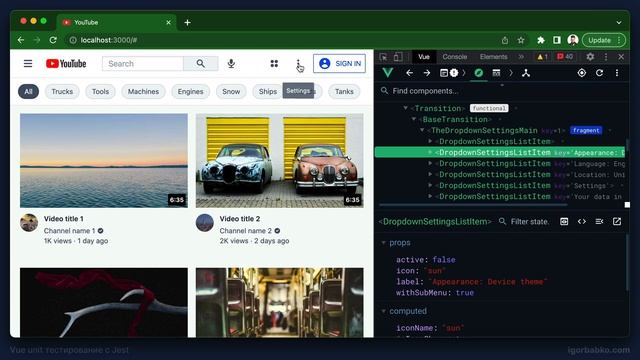The width and height of the screenshot is (640, 360).
Task: Share page from the address bar
Action: tap(505, 40)
